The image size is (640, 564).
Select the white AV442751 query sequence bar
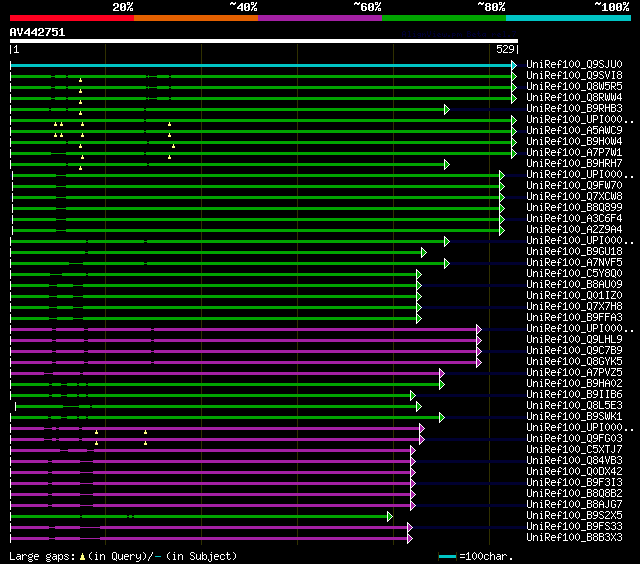tap(264, 41)
